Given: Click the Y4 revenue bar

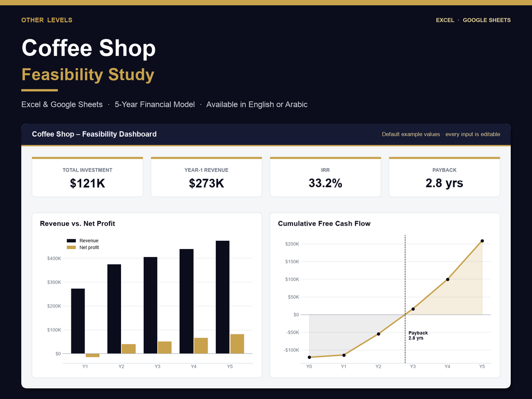Looking at the screenshot, I should [187, 301].
